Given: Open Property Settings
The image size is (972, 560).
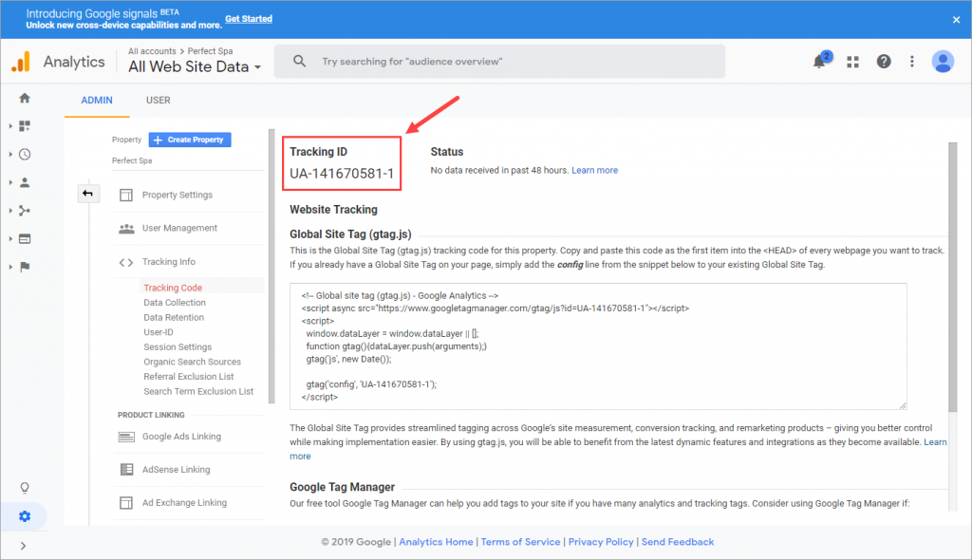Looking at the screenshot, I should tap(178, 195).
